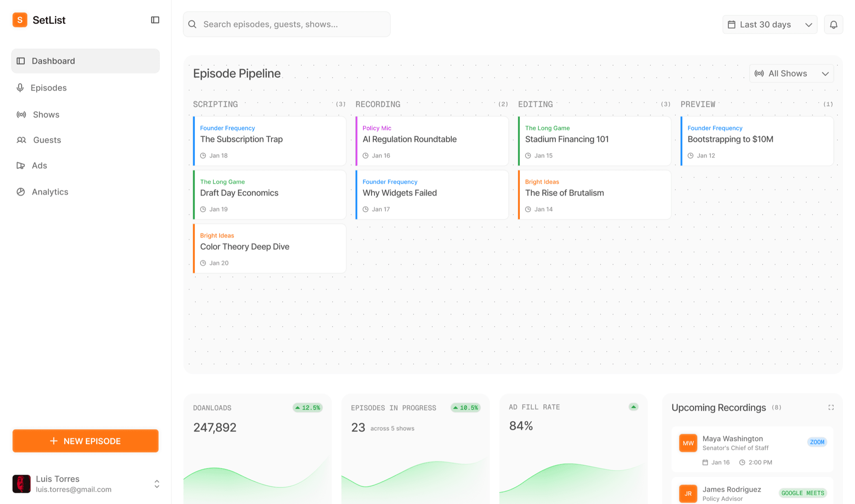
Task: Click the NEW EPISODE button
Action: (x=85, y=441)
